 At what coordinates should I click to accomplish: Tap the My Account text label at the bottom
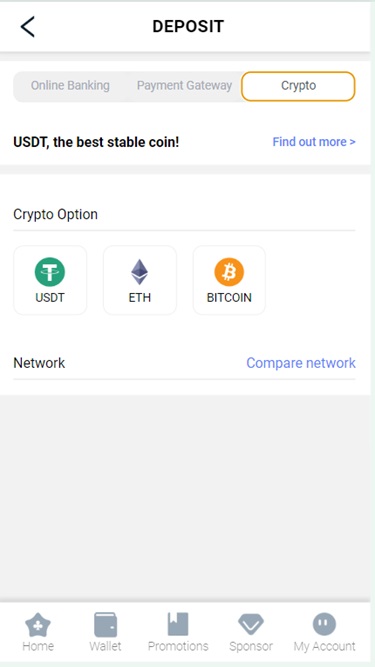(324, 647)
